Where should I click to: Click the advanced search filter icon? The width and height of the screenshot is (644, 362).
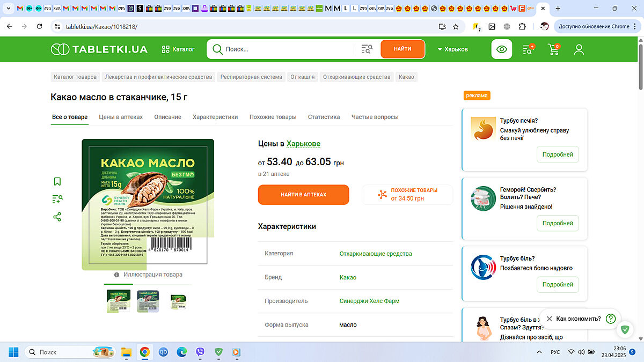pyautogui.click(x=367, y=49)
